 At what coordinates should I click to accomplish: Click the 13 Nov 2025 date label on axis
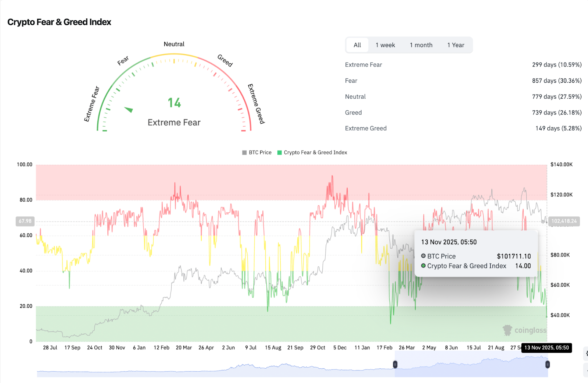pyautogui.click(x=546, y=348)
